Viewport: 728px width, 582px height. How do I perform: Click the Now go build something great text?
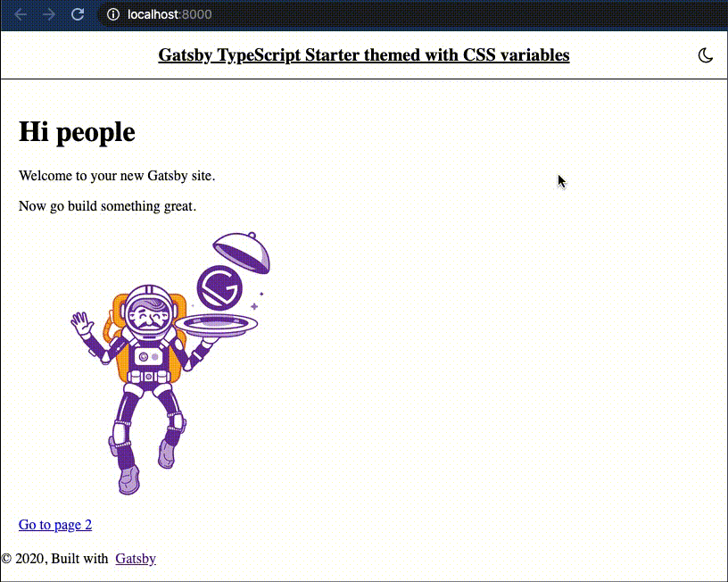point(107,206)
